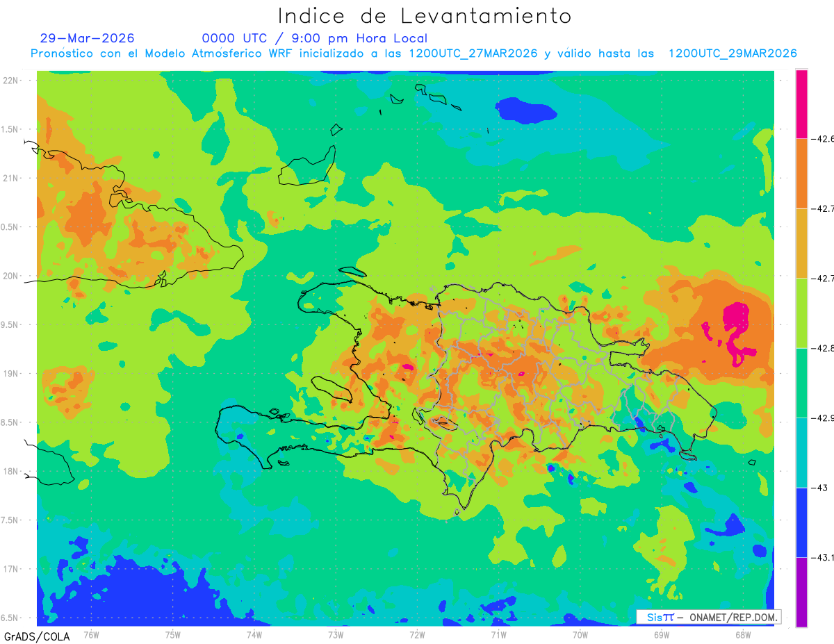Click the 0000 UTC / 9:00 pm Hora Local text
The width and height of the screenshot is (834, 644).
[315, 38]
